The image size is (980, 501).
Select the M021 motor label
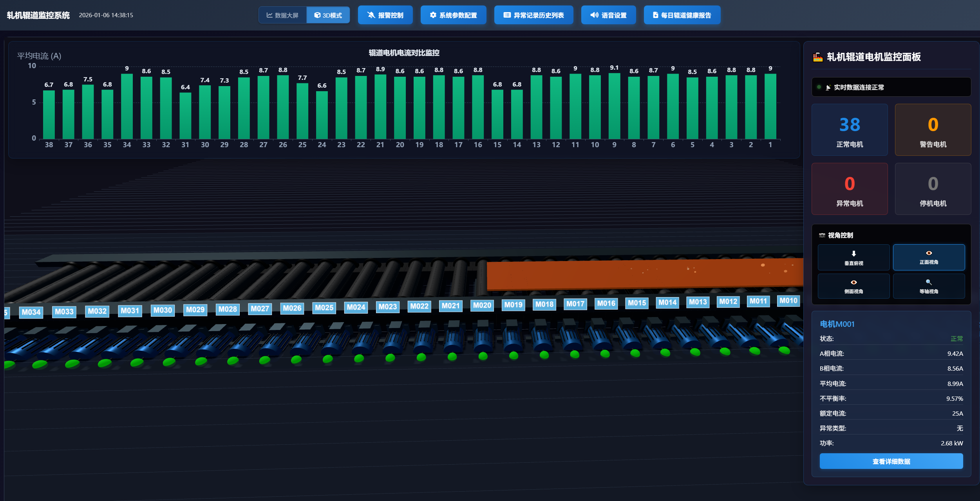point(450,306)
